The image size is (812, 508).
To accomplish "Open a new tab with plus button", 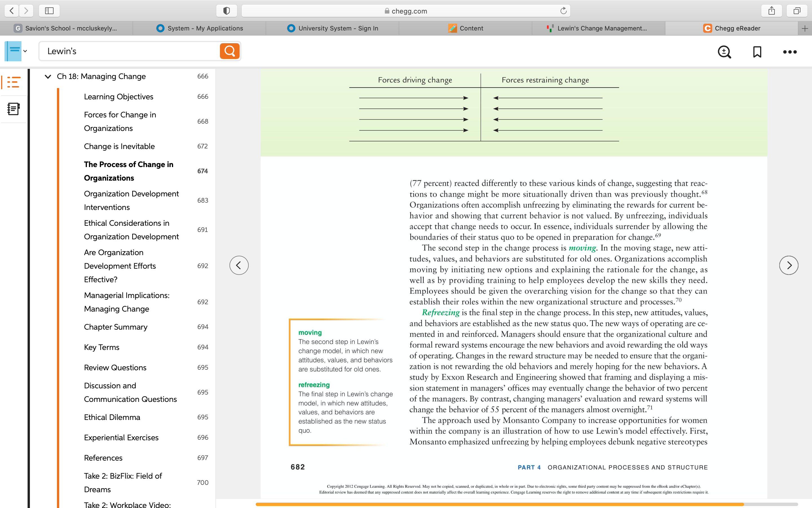I will (805, 28).
